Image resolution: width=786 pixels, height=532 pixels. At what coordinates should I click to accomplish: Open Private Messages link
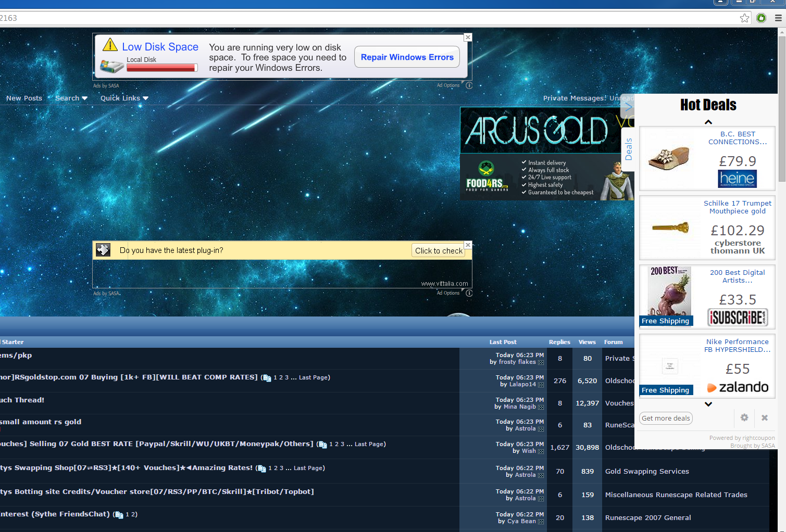click(574, 98)
